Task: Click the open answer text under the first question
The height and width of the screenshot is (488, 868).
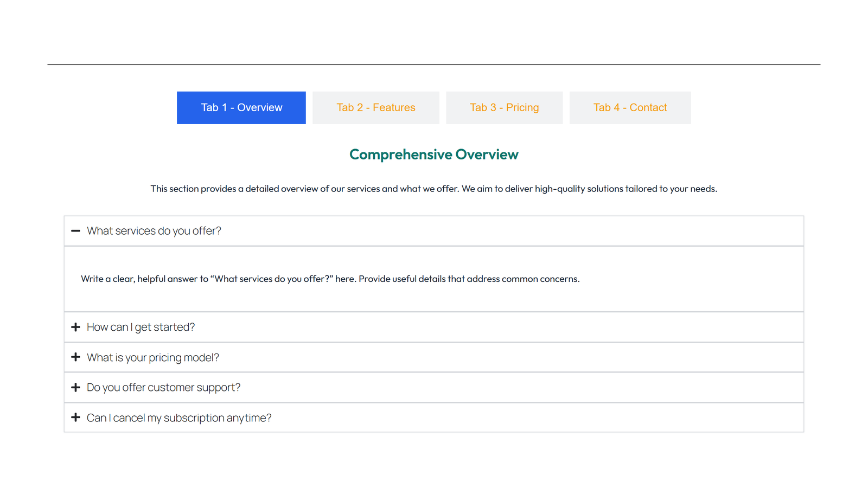Action: point(330,279)
